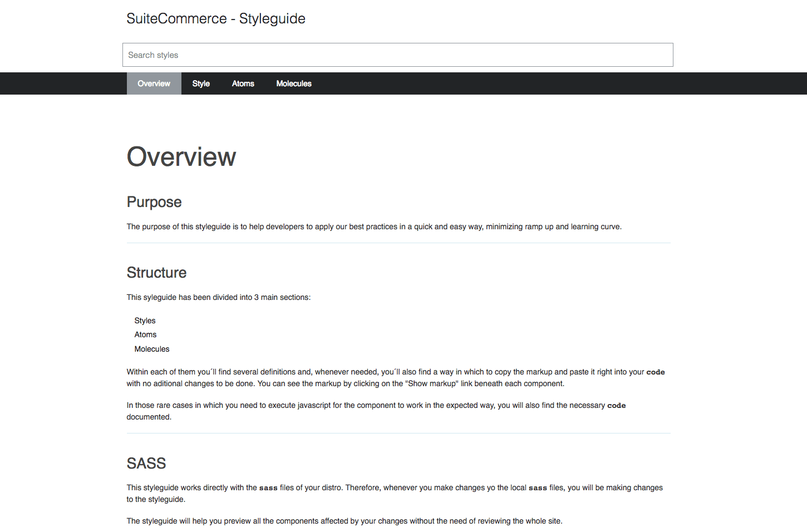Viewport: 807px width, 532px height.
Task: Click the SuiteCommerce - Styleguide title
Action: 216,18
